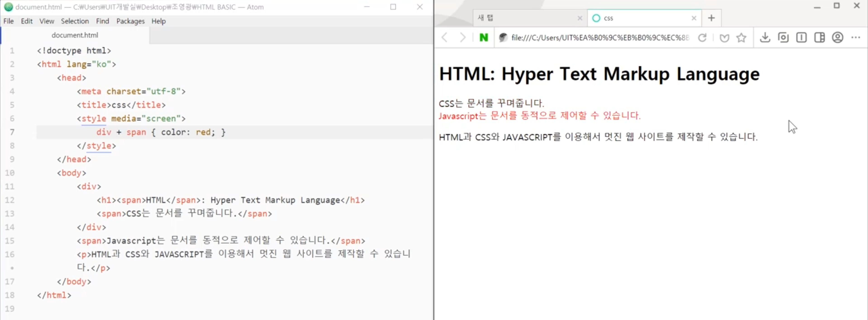Open the Packages menu in Atom
This screenshot has height=320, width=868.
click(130, 21)
